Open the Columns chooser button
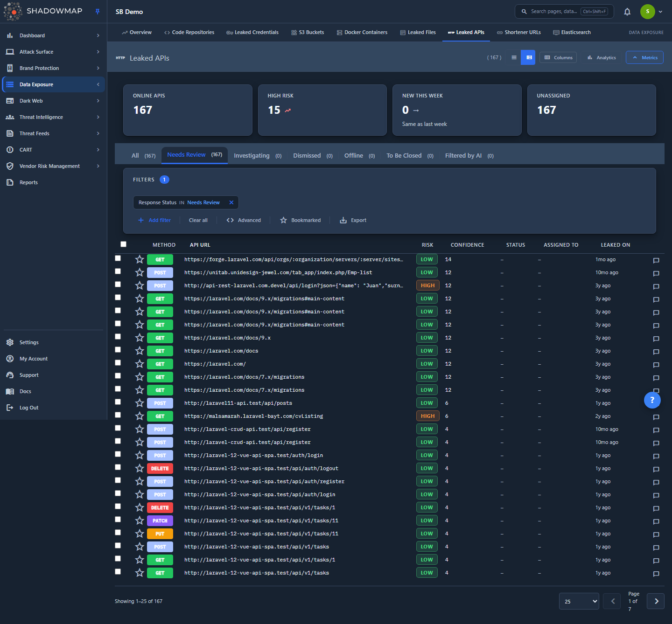672x624 pixels. 558,57
